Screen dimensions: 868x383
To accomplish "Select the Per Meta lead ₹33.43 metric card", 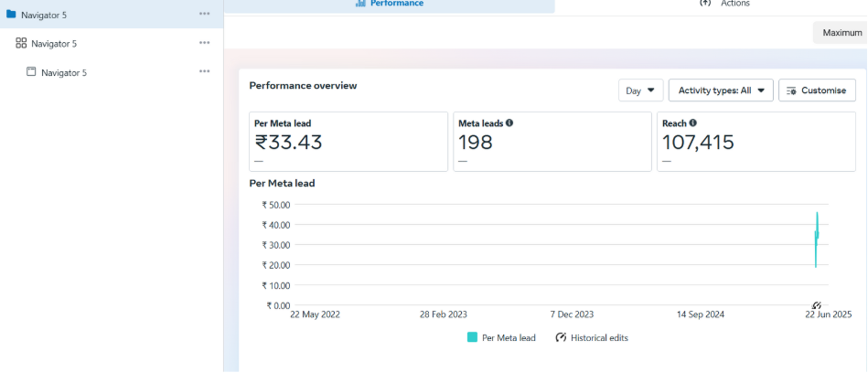I will coord(348,142).
